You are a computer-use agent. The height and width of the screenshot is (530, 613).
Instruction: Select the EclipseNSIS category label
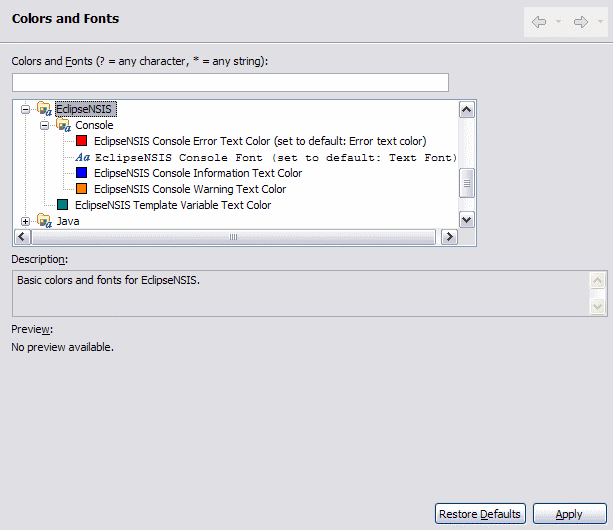(84, 109)
